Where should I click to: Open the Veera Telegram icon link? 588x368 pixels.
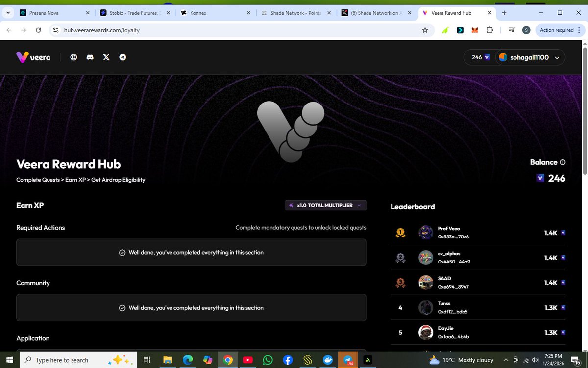tap(122, 57)
